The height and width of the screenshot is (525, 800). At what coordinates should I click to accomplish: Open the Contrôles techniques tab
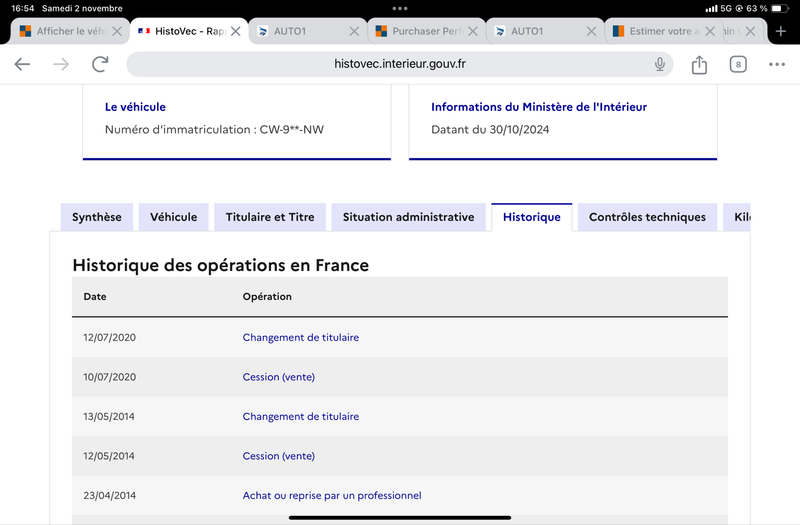[647, 217]
